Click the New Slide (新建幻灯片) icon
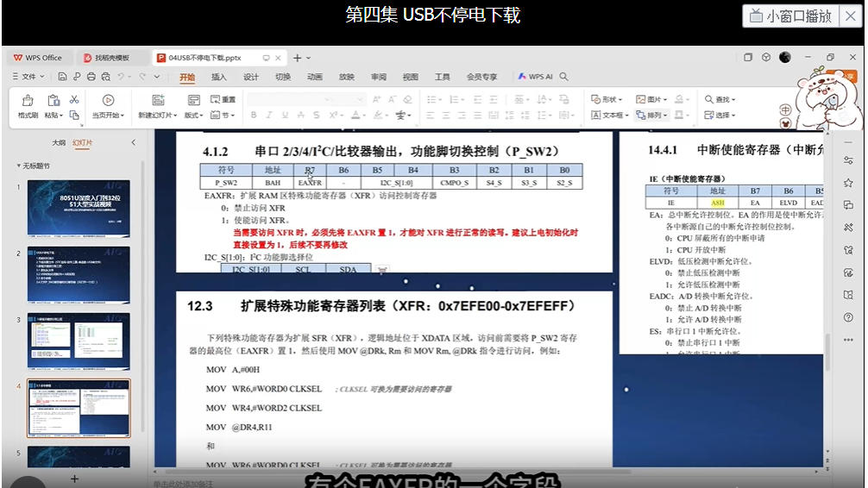 158,100
